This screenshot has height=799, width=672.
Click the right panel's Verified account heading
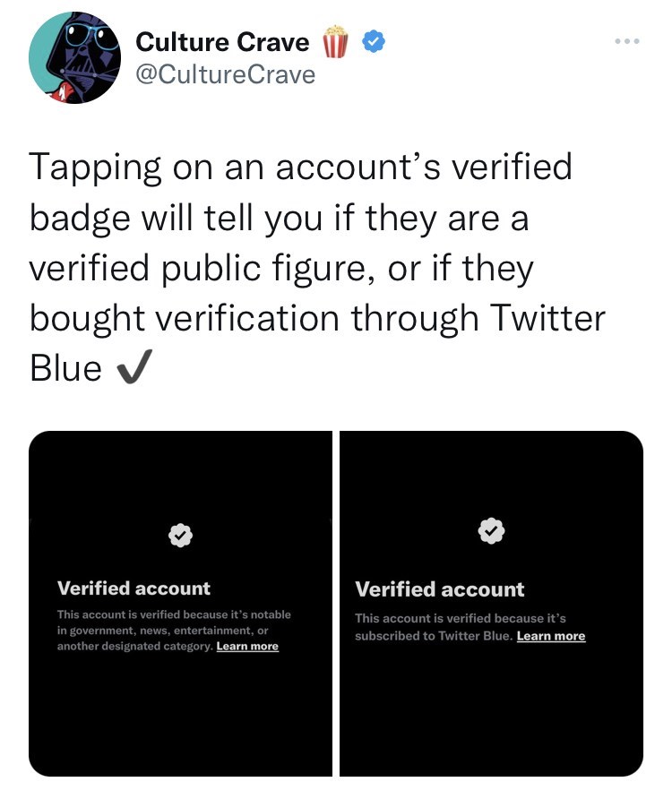(x=440, y=589)
